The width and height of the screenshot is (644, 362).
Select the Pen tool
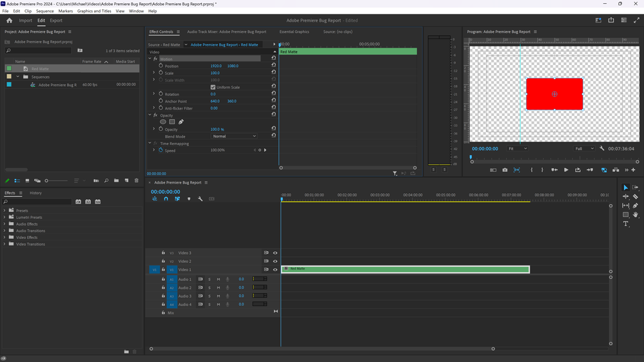(635, 205)
